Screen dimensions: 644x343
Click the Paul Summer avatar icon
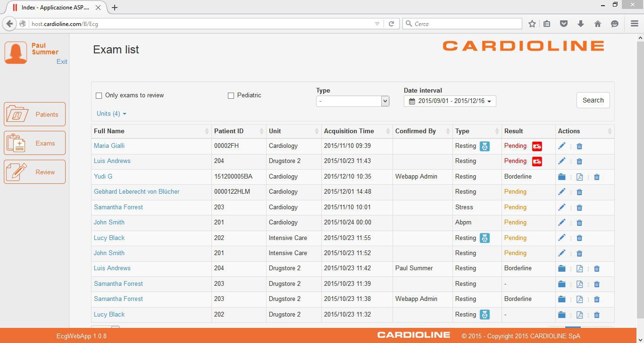16,52
